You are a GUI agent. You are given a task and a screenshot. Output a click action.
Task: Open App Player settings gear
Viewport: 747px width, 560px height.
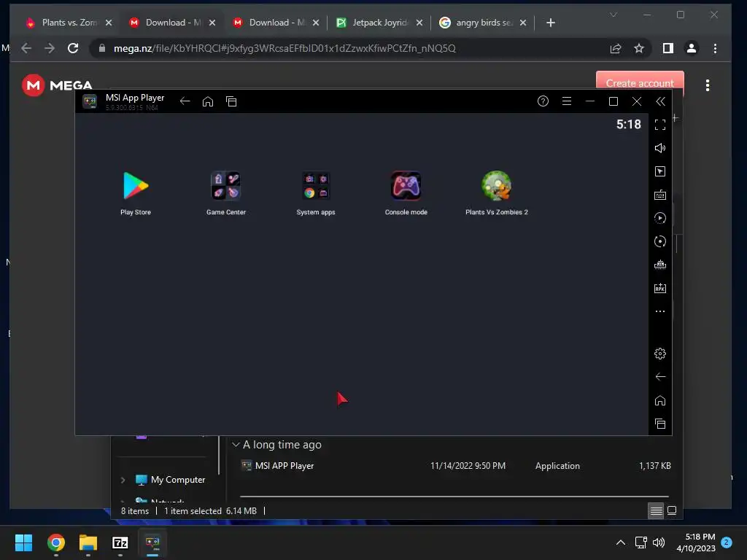[x=659, y=354]
